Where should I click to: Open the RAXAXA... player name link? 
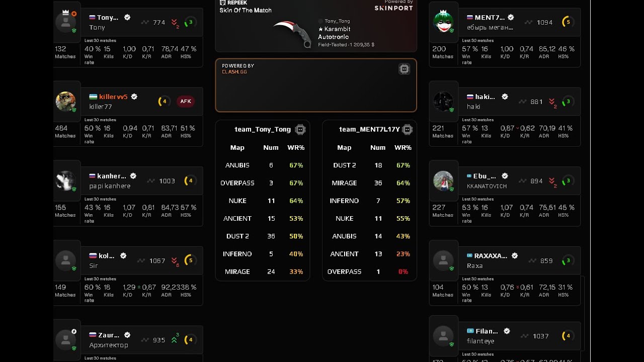coord(491,255)
